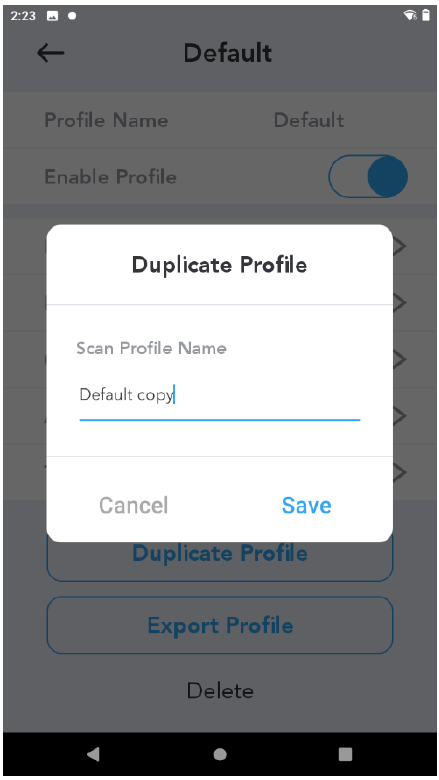Expand first settings row chevron
This screenshot has height=780, width=439.
pyautogui.click(x=400, y=246)
